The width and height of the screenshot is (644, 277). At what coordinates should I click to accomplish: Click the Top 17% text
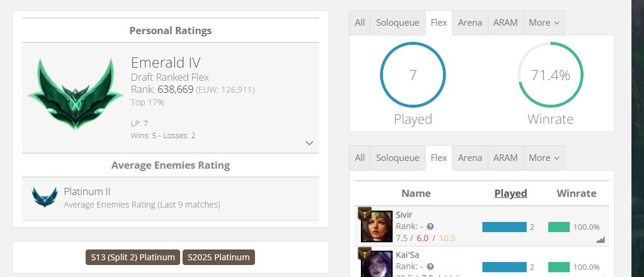[x=147, y=102]
